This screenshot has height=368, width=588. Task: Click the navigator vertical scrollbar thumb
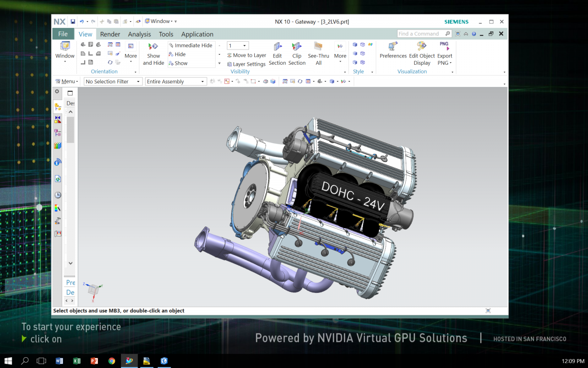(71, 130)
